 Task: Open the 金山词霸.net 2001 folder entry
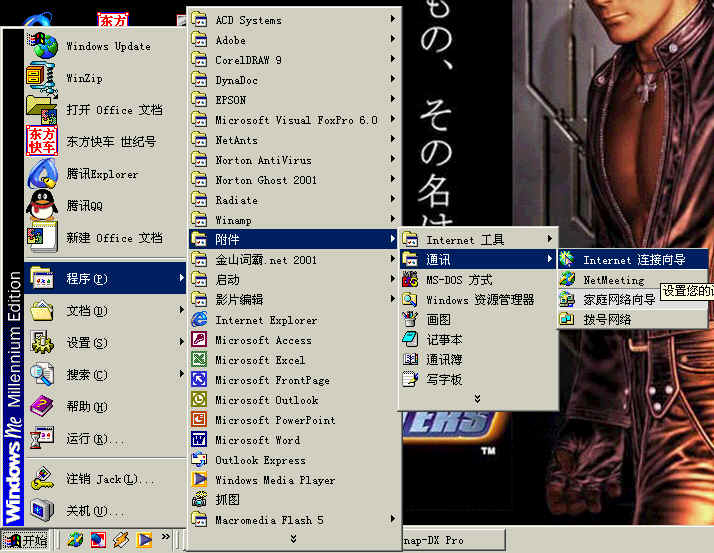[294, 260]
